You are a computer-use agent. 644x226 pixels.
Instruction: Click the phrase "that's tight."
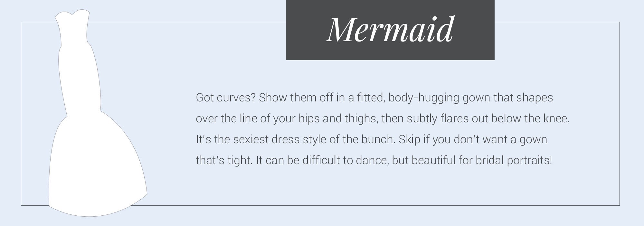224,160
